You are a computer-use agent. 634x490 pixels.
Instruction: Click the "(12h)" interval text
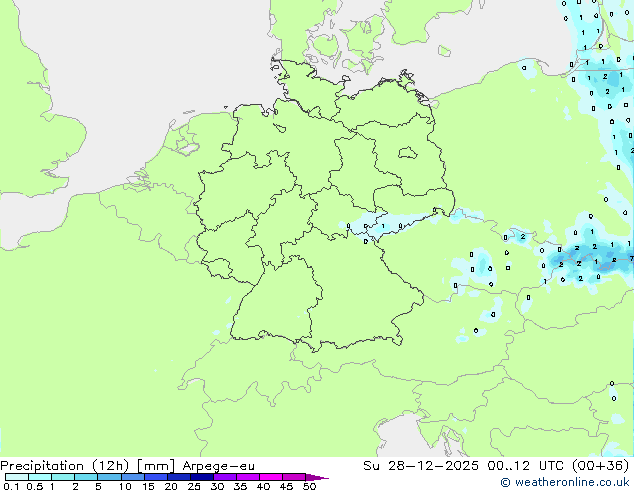pyautogui.click(x=110, y=466)
